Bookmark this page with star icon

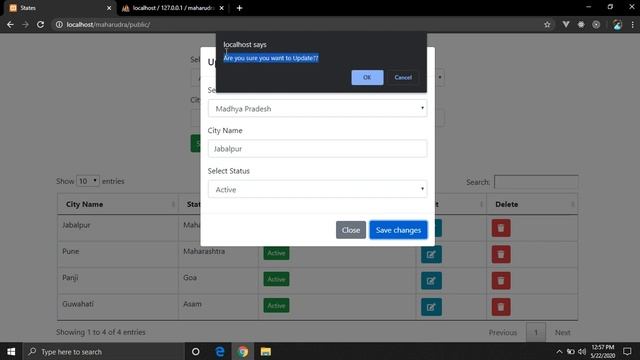coord(547,24)
